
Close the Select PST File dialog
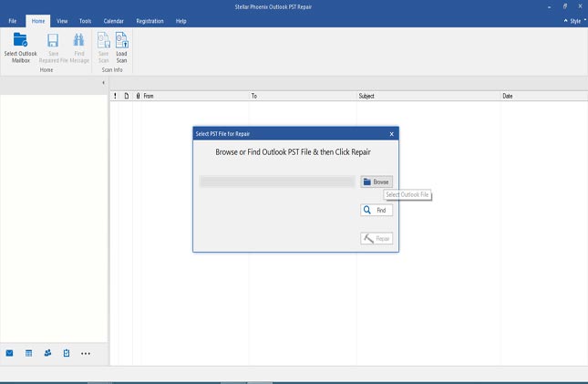(x=391, y=133)
